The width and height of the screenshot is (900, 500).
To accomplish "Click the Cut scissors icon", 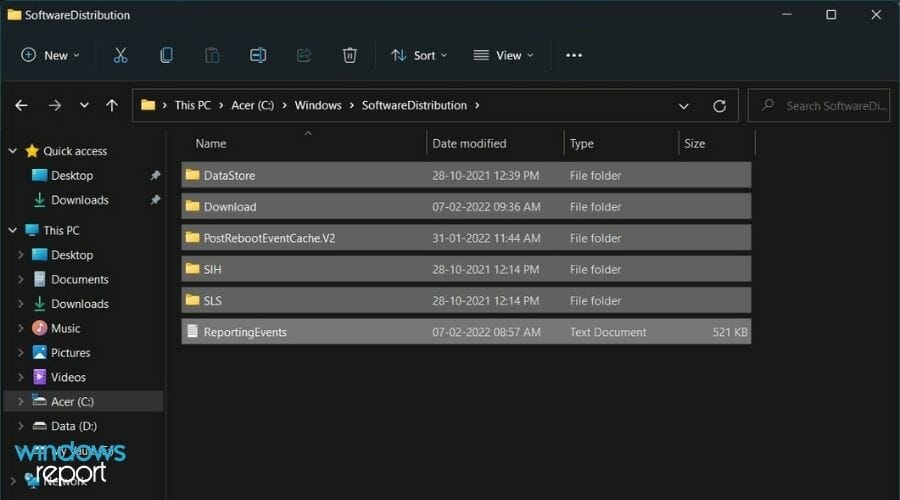I will (120, 55).
